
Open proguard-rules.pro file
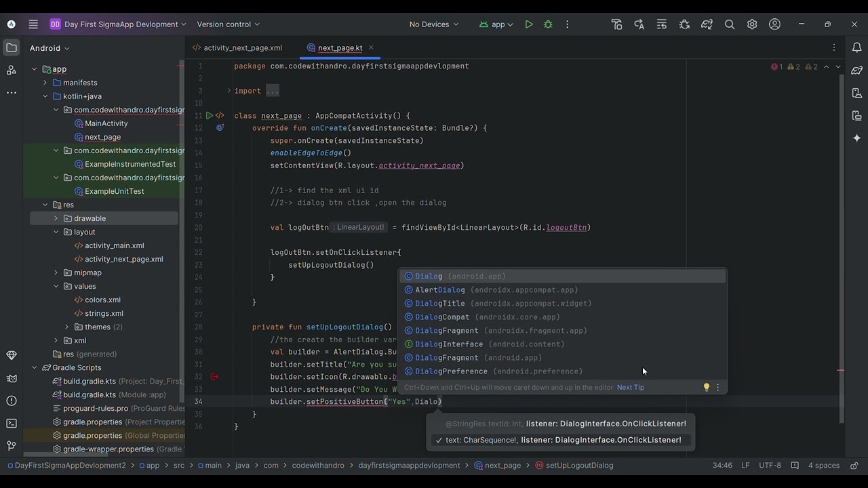[96, 408]
